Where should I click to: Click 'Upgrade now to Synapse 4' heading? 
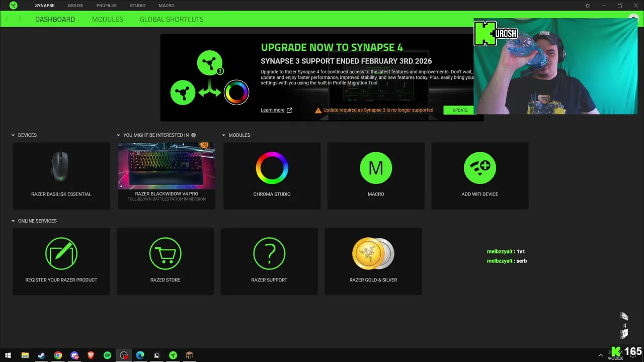coord(332,48)
